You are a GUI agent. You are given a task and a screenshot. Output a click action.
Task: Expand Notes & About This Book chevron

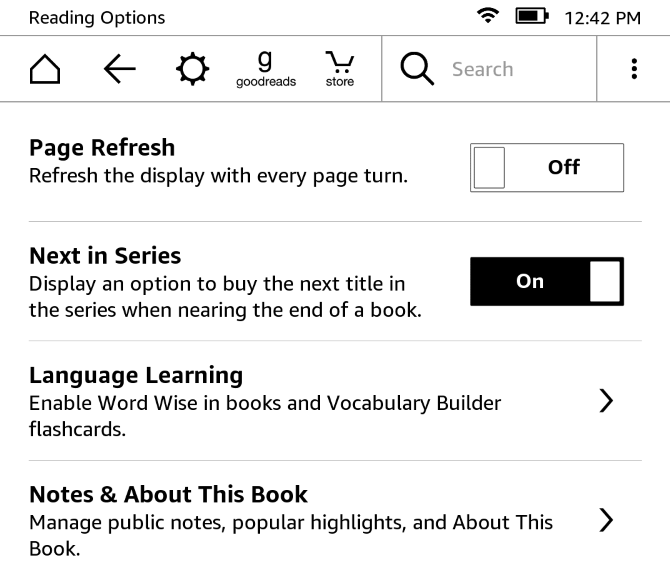point(604,520)
